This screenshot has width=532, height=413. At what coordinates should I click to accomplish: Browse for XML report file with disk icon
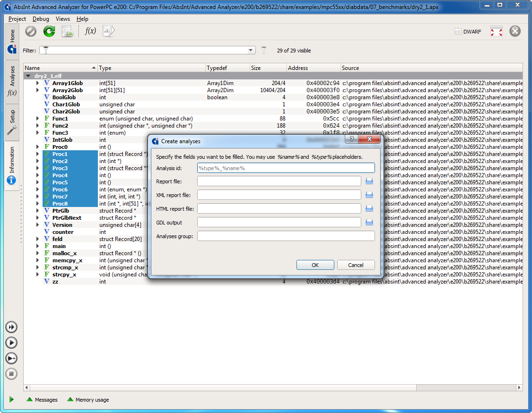click(x=369, y=195)
